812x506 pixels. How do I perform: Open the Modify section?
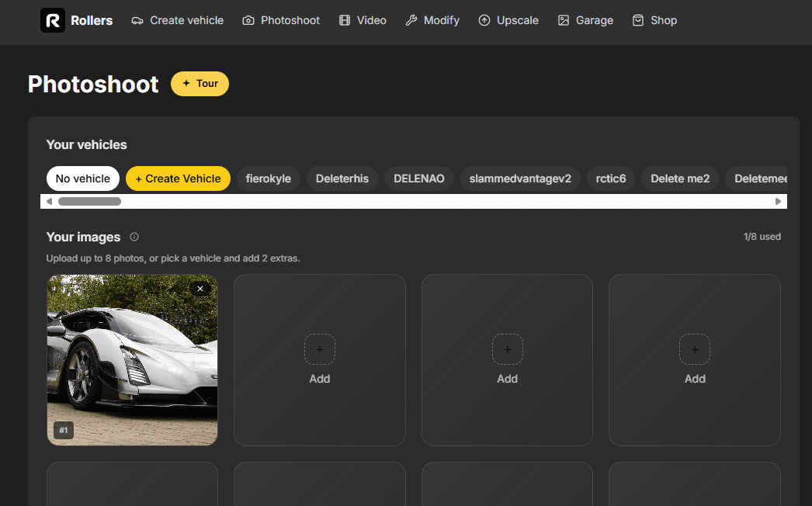coord(432,20)
